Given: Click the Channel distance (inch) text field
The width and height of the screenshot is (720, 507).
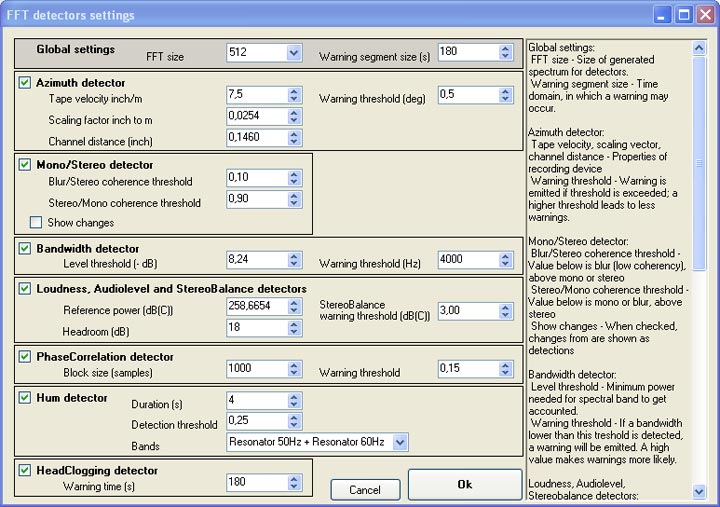Looking at the screenshot, I should point(255,136).
